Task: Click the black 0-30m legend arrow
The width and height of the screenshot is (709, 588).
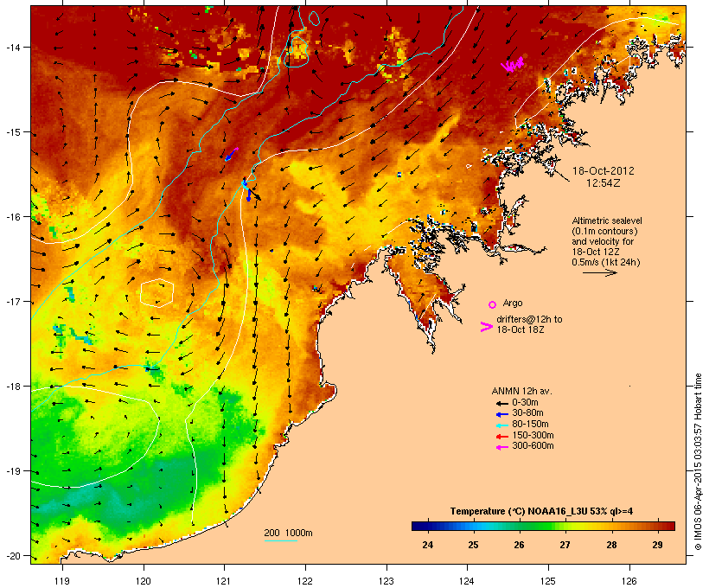Action: [x=501, y=403]
